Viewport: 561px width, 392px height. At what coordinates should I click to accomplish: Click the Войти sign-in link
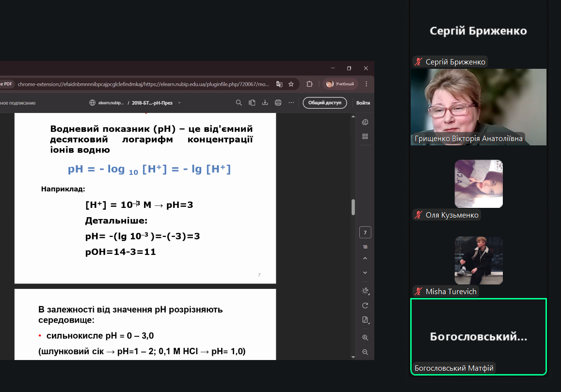click(363, 103)
